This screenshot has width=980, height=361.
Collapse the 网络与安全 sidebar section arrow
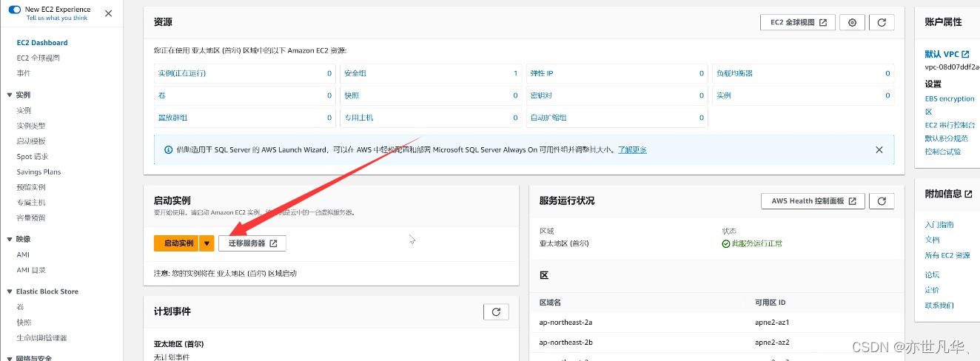tap(10, 358)
